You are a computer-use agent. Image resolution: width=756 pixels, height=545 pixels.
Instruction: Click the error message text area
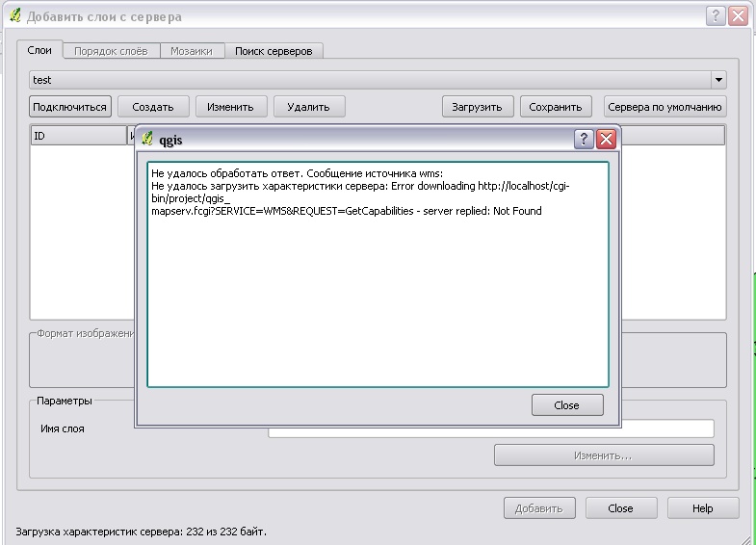tap(378, 274)
